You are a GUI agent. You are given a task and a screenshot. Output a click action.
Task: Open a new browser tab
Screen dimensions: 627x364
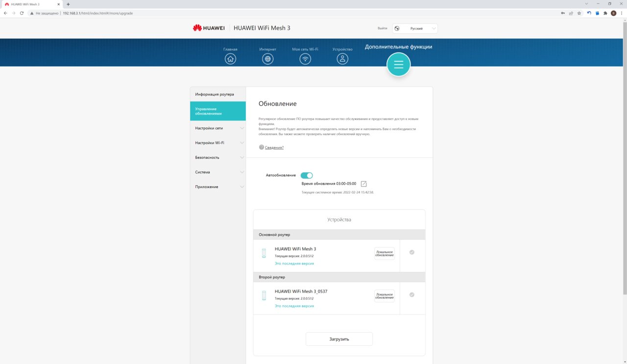coord(68,4)
